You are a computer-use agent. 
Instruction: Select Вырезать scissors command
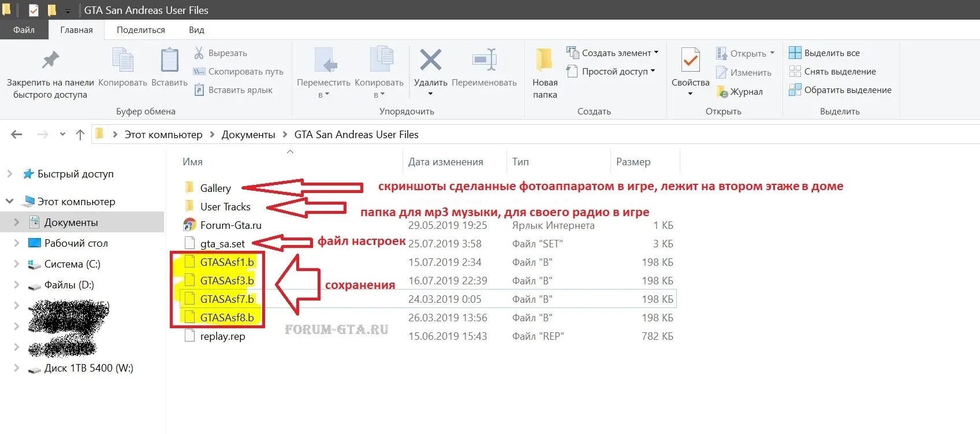click(x=221, y=53)
